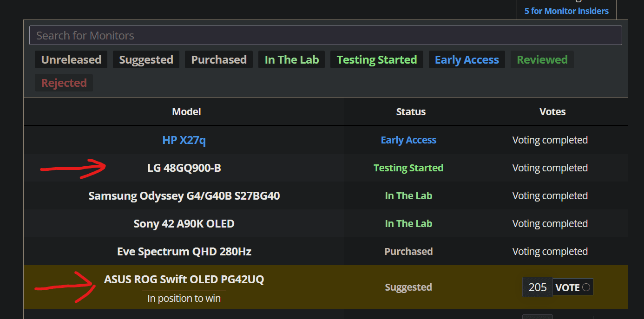Click the In position to win label

pyautogui.click(x=184, y=298)
